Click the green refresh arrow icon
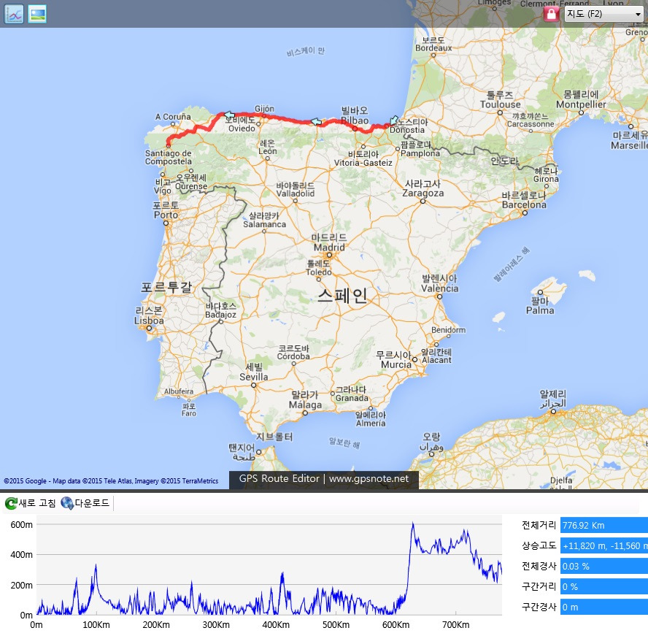Screen dimensions: 648x644 (11, 503)
